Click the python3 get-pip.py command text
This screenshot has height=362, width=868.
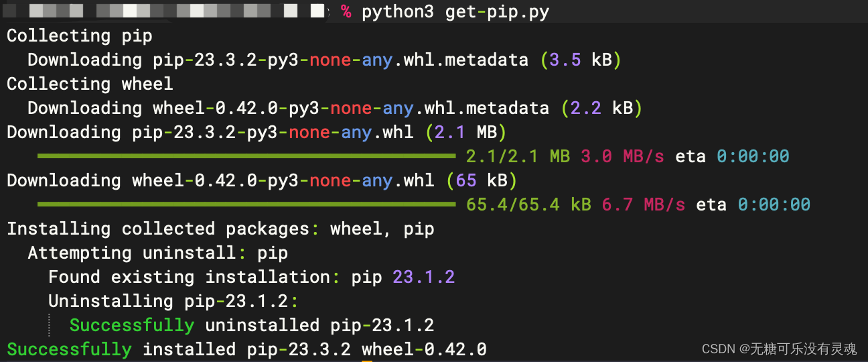pos(455,12)
